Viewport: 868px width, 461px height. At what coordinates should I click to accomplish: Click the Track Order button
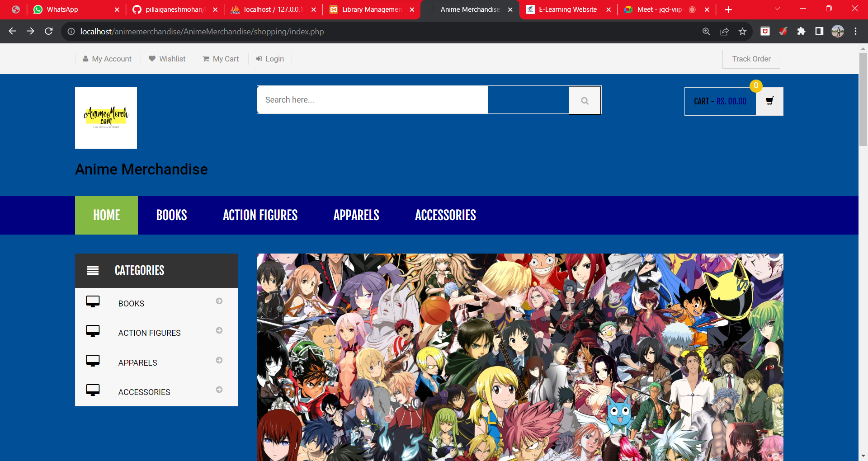[x=751, y=59]
